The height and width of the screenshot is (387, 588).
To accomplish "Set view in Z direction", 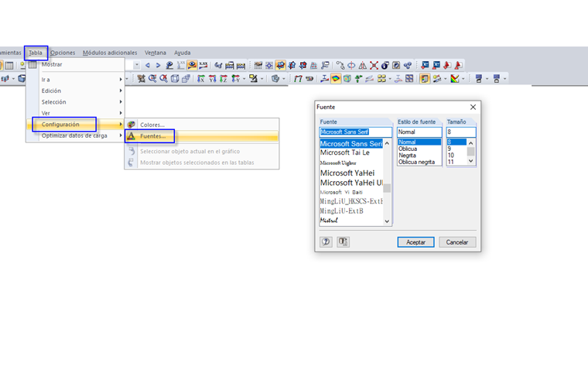I will pyautogui.click(x=224, y=78).
